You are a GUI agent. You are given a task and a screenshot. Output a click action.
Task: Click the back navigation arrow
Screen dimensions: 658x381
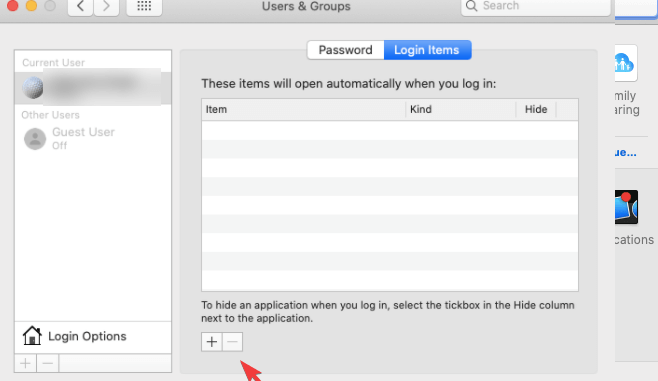point(81,6)
